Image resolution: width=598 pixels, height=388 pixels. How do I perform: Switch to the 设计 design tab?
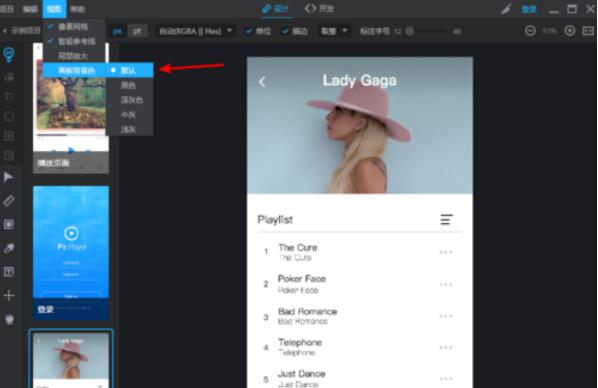pos(276,9)
